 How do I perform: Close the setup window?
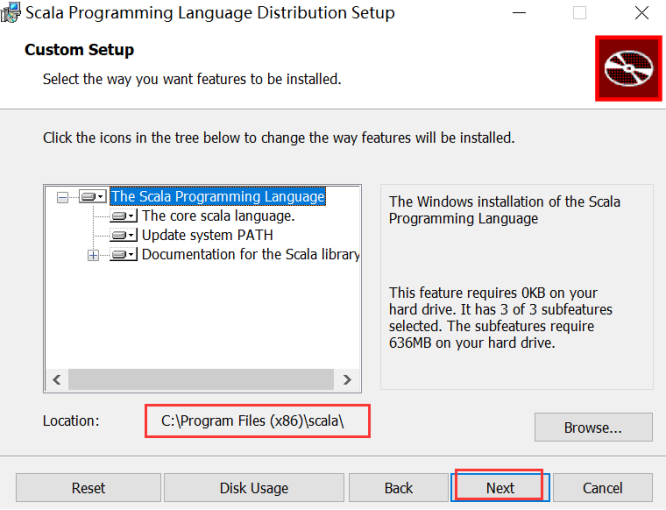point(642,13)
